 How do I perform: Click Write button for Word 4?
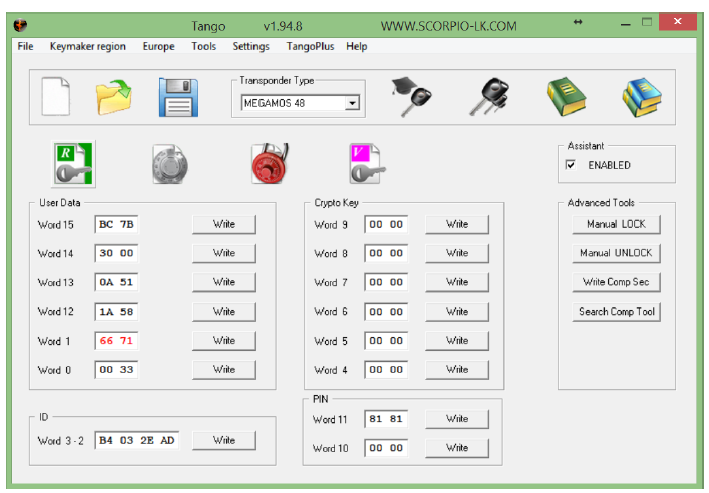click(x=457, y=370)
